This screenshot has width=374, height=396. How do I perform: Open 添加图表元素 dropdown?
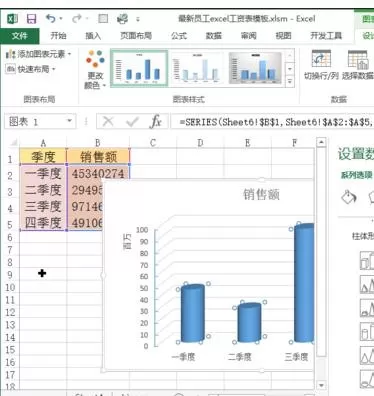click(39, 54)
